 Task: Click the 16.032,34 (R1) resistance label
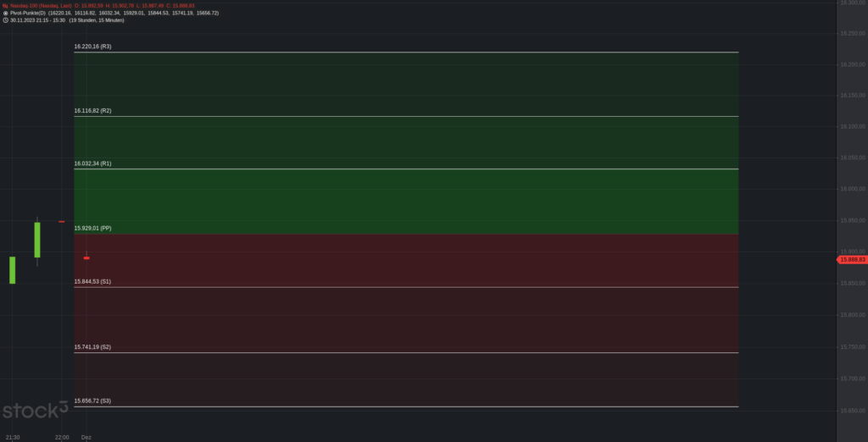coord(92,163)
